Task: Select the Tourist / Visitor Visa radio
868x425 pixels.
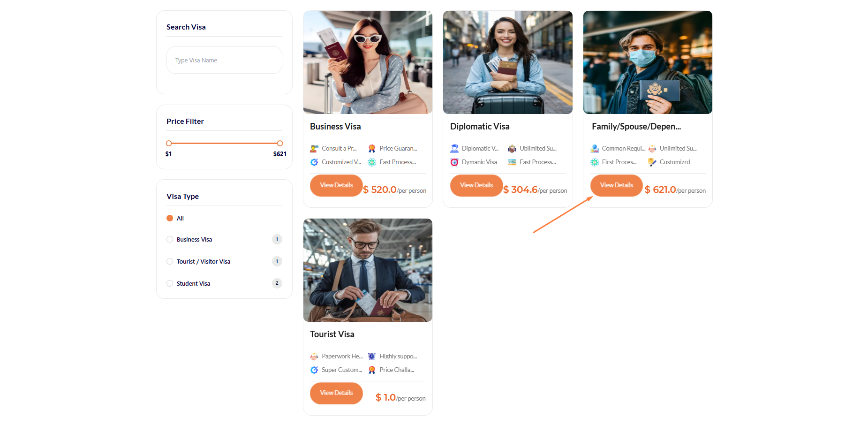Action: tap(170, 261)
